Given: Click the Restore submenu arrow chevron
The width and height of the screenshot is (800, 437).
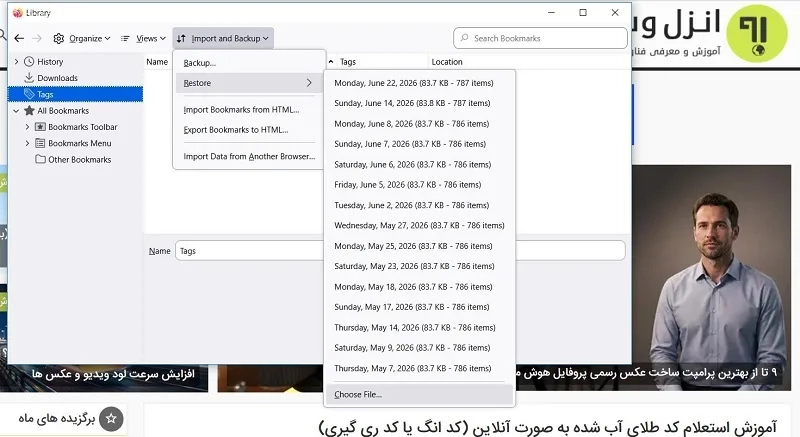Looking at the screenshot, I should click(x=309, y=83).
